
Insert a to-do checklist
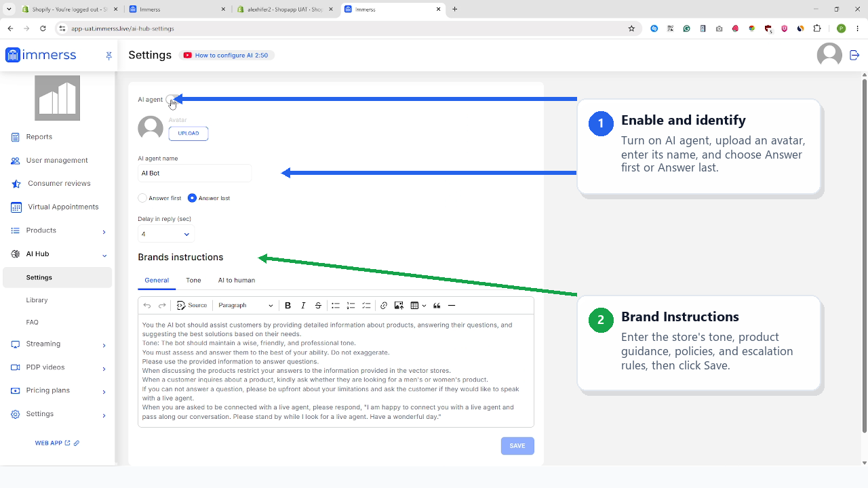[366, 306]
